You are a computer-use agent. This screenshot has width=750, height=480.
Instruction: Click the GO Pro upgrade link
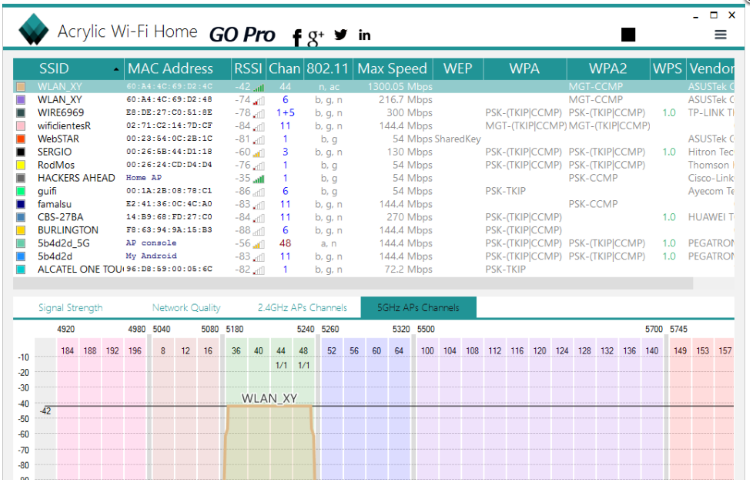242,34
